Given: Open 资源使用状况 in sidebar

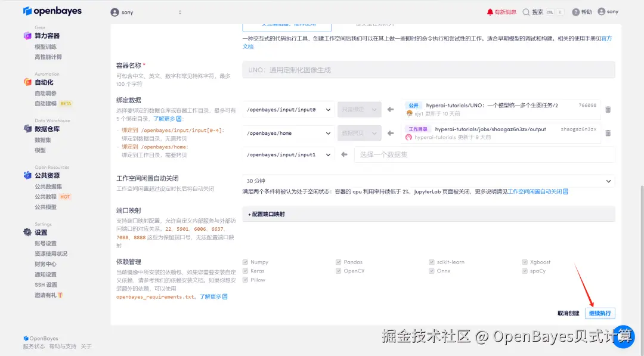Looking at the screenshot, I should 51,254.
